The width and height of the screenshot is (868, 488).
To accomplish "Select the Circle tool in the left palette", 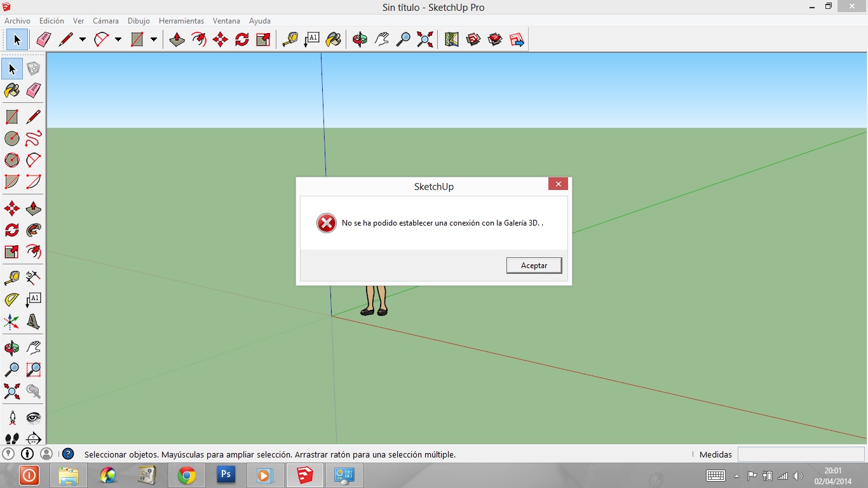I will coord(12,139).
